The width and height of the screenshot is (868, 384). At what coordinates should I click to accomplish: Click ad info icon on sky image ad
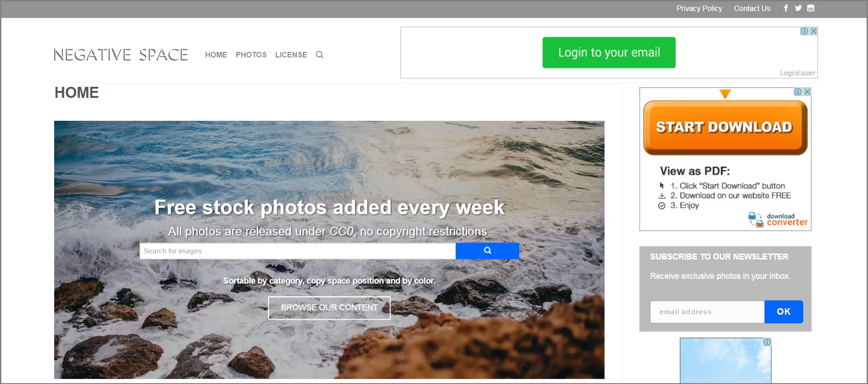[x=767, y=342]
